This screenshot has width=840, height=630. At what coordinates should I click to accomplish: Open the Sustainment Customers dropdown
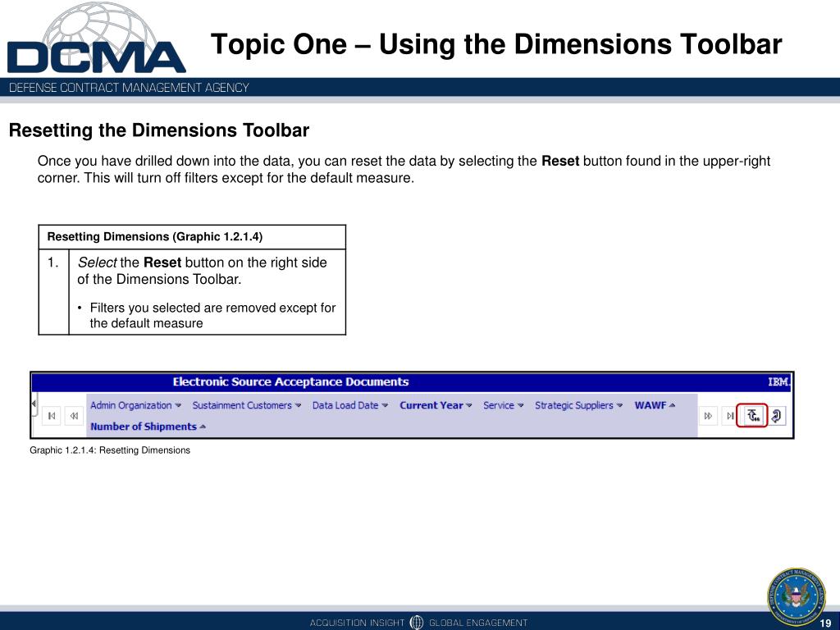[x=247, y=405]
